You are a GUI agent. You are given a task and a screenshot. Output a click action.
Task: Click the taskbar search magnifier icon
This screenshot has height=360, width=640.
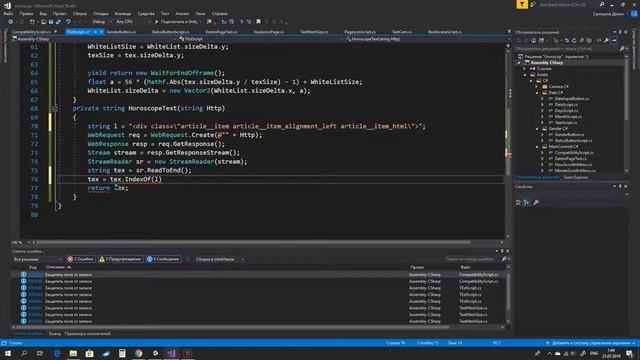tap(24, 353)
